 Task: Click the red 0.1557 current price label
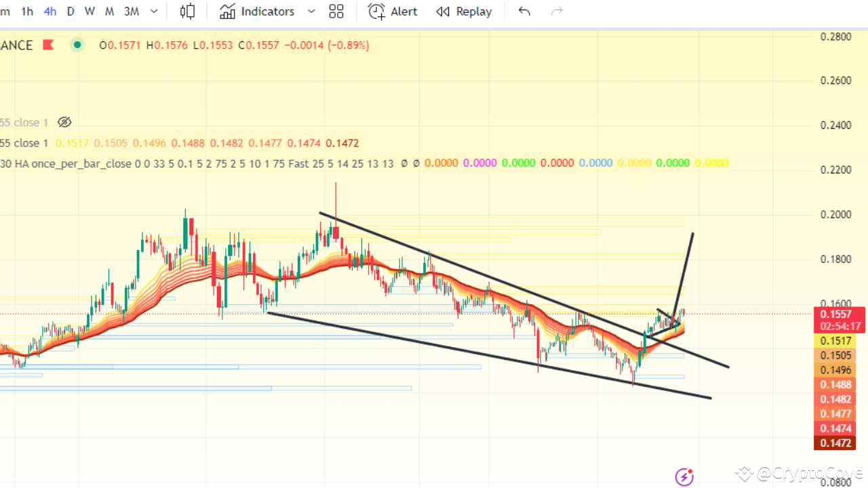click(835, 314)
